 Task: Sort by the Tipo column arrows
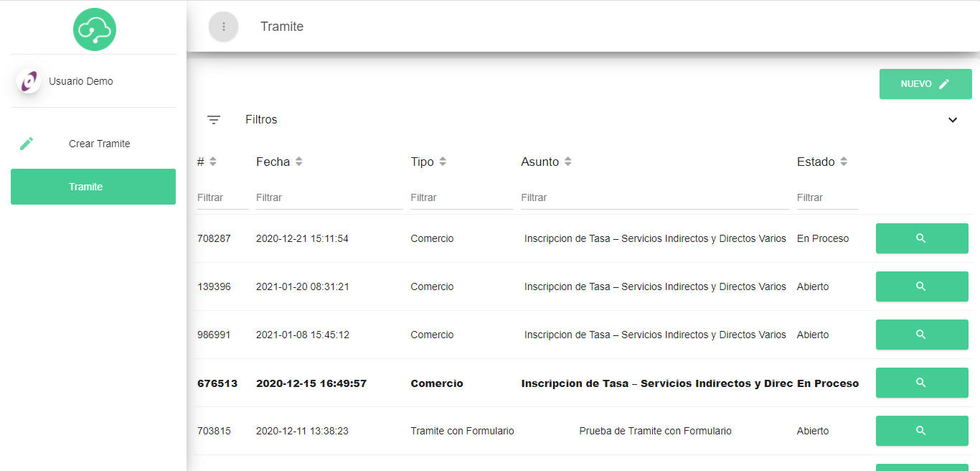[x=443, y=162]
